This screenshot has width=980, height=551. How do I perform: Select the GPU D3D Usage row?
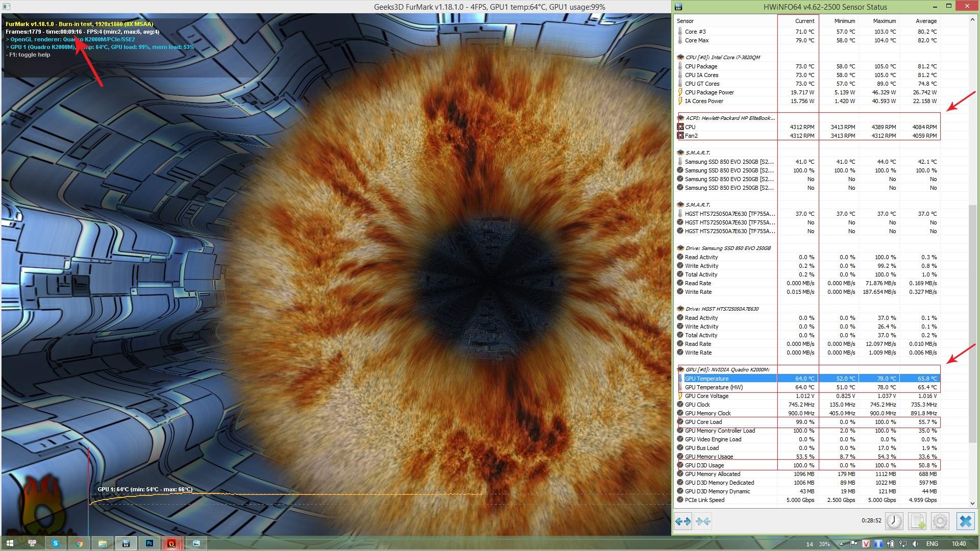[x=807, y=465]
